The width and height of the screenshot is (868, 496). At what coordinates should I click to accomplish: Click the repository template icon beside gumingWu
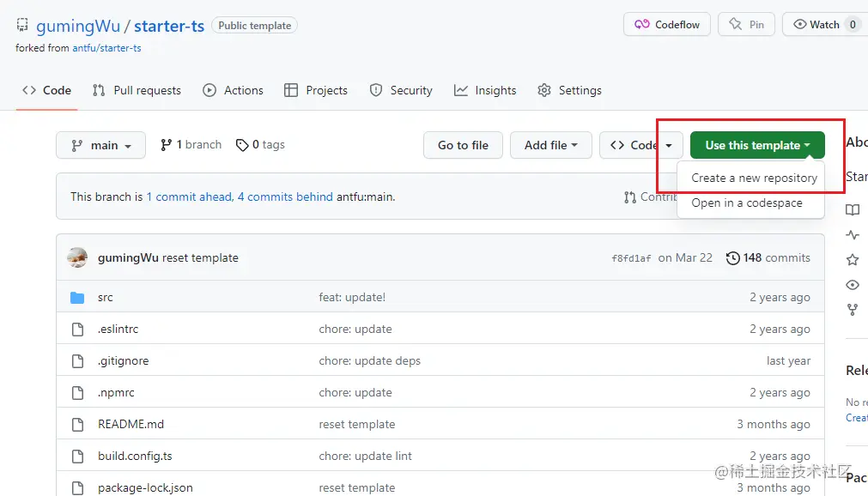point(22,25)
